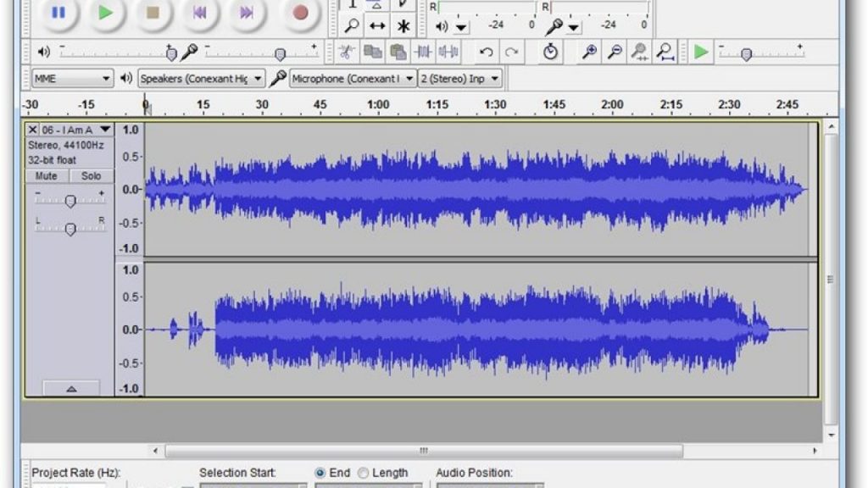The height and width of the screenshot is (488, 868).
Task: Click speaker icon beside the Speakers device dropdown
Action: (x=126, y=78)
